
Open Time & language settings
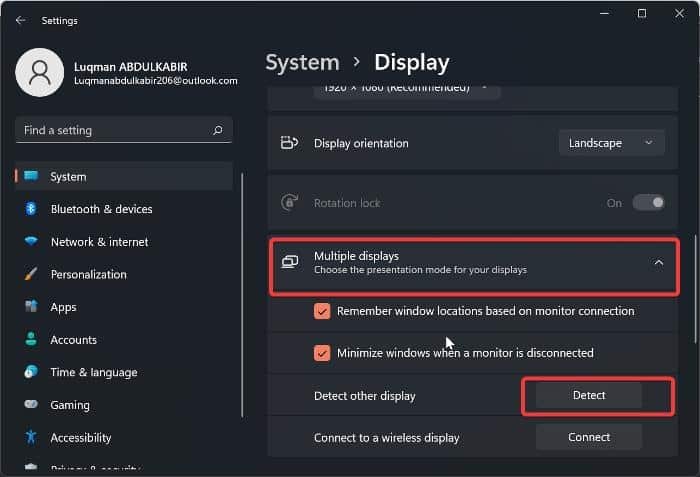click(x=124, y=372)
